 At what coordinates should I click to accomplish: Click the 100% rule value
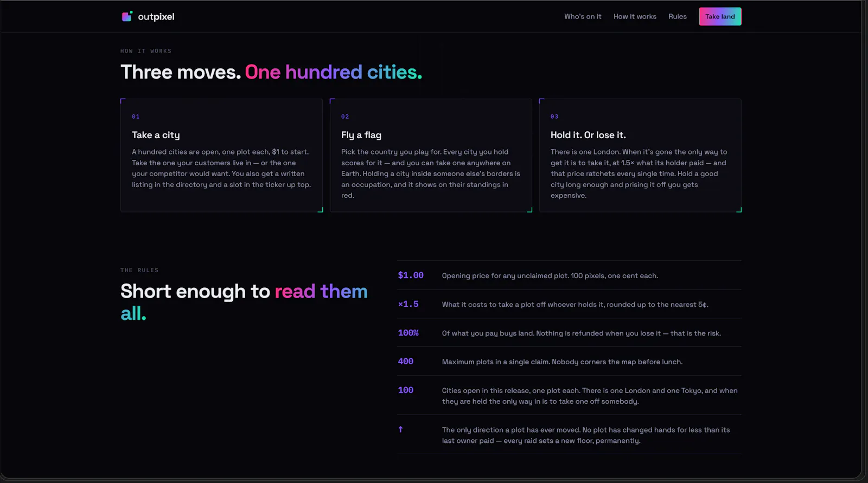408,333
